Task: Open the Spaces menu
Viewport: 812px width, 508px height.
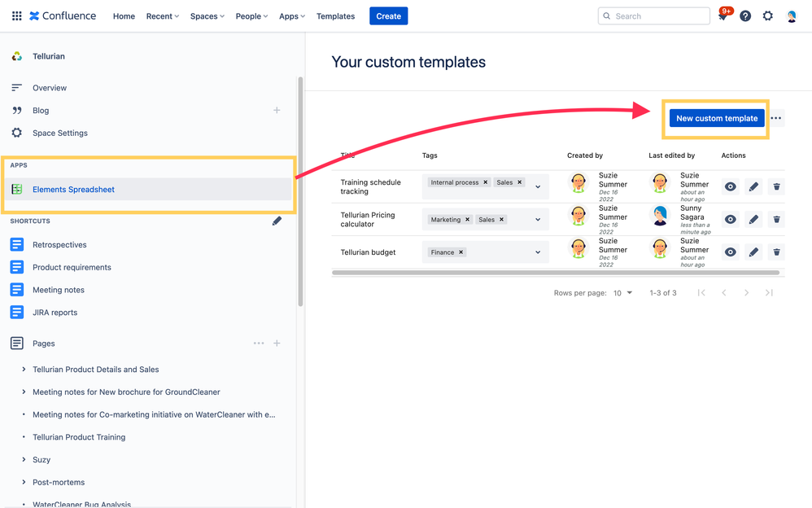Action: (x=205, y=15)
